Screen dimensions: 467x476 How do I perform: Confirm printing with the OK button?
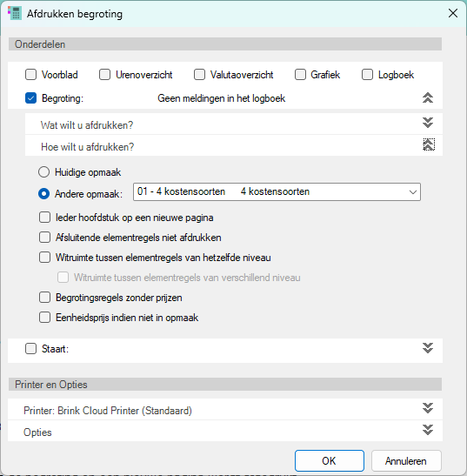(x=330, y=461)
